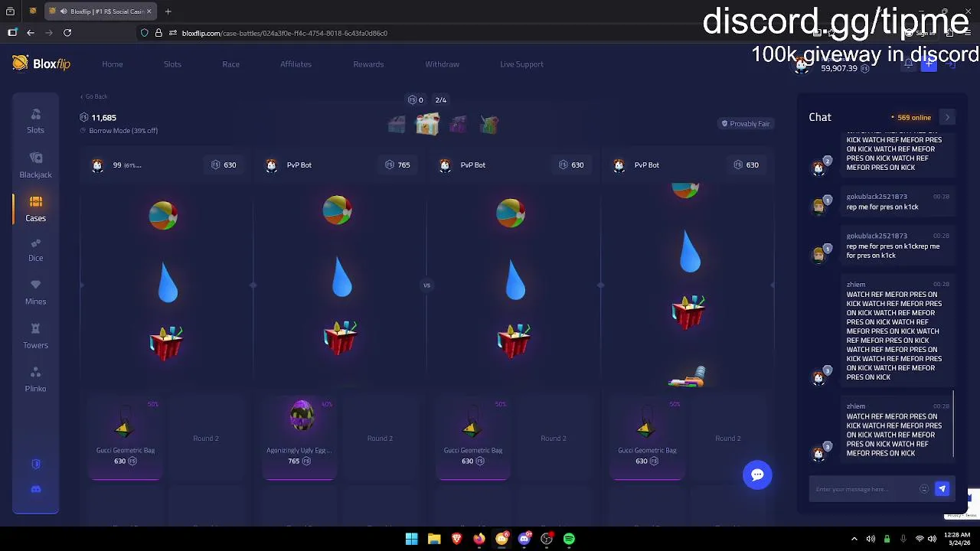The height and width of the screenshot is (551, 980).
Task: Click the Bloxflip logo
Action: [41, 64]
